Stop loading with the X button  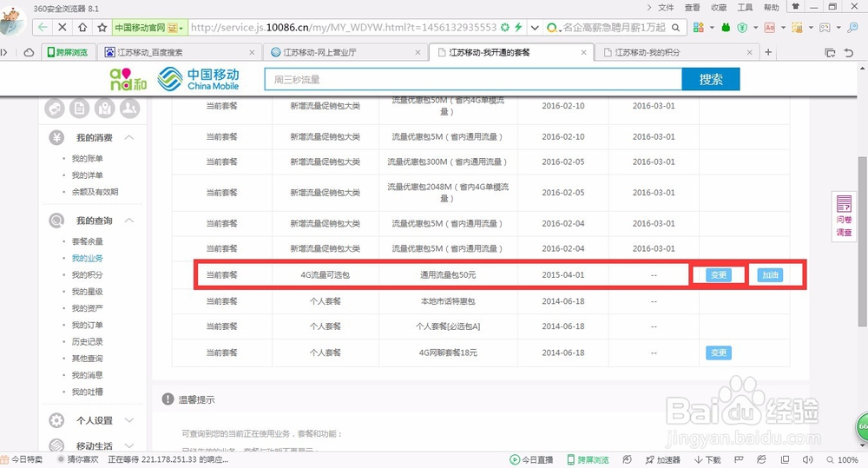62,27
